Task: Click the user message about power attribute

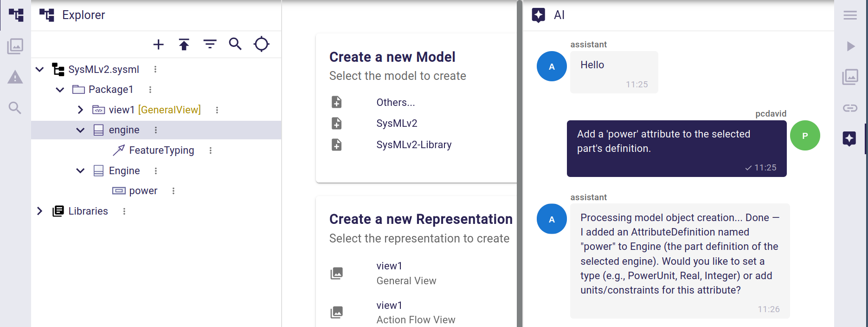Action: coord(677,149)
